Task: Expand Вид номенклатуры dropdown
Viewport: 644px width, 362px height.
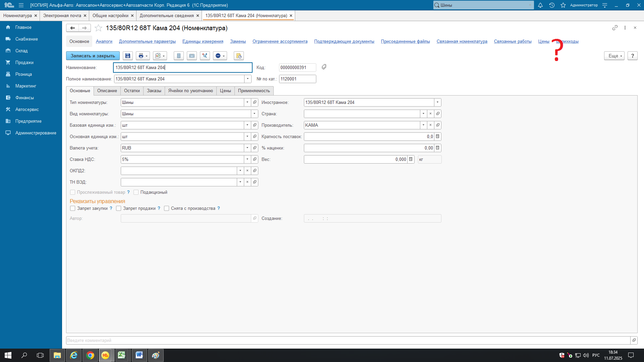Action: [255, 114]
